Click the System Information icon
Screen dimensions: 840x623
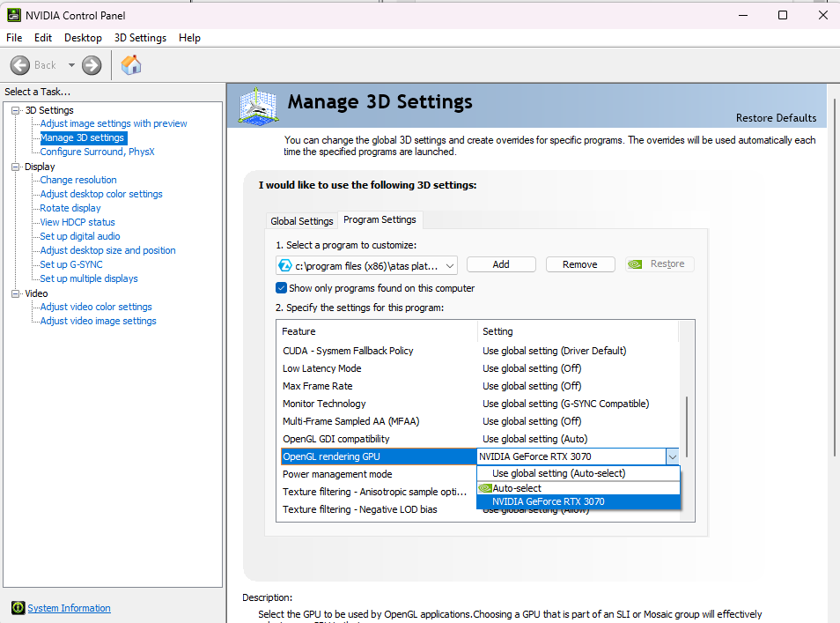click(18, 607)
